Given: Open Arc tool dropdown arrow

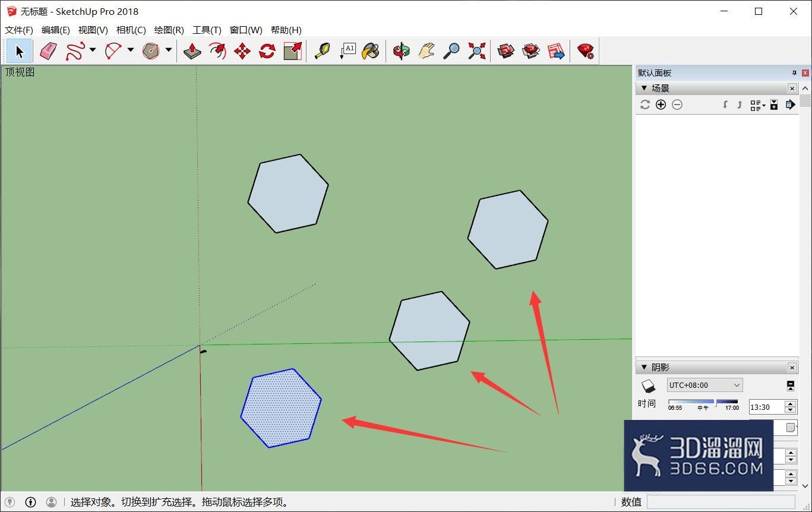Looking at the screenshot, I should pos(131,50).
